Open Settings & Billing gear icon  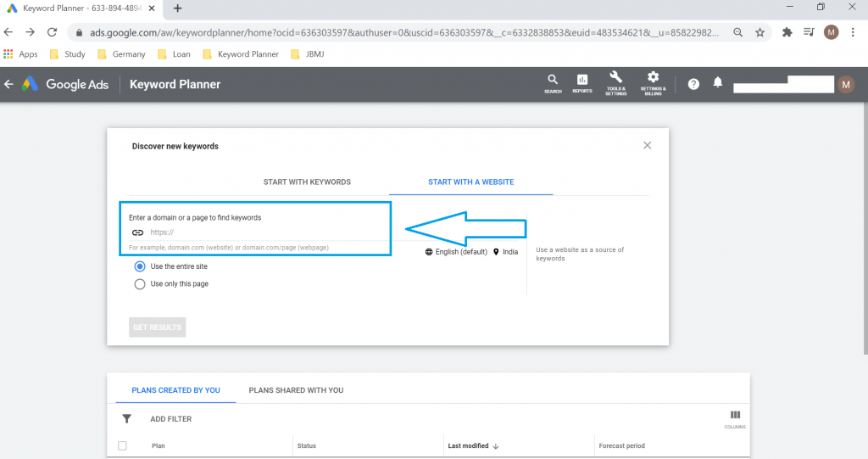(x=654, y=84)
